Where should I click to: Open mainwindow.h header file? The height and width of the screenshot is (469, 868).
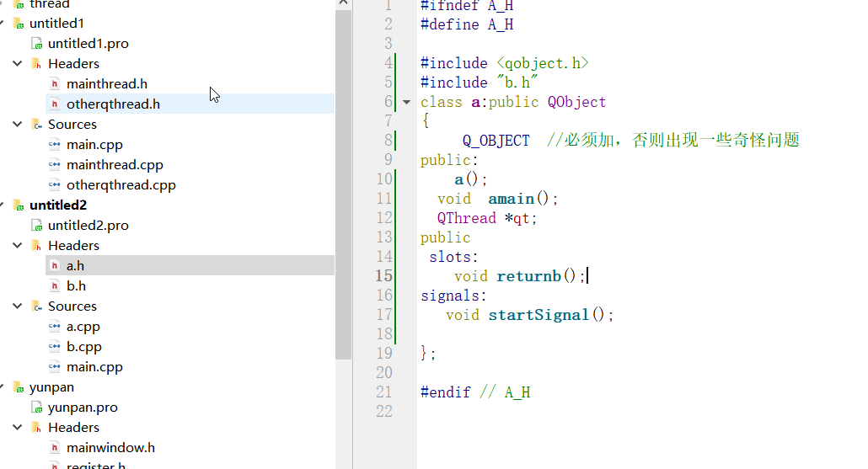[x=110, y=447]
